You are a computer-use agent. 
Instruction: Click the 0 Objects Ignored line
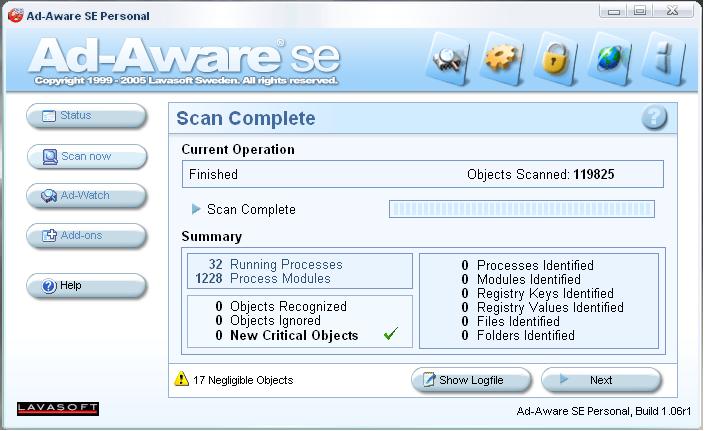click(x=268, y=320)
